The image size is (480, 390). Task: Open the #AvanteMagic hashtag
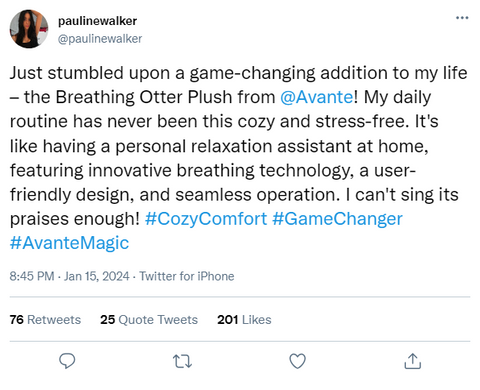tap(69, 243)
